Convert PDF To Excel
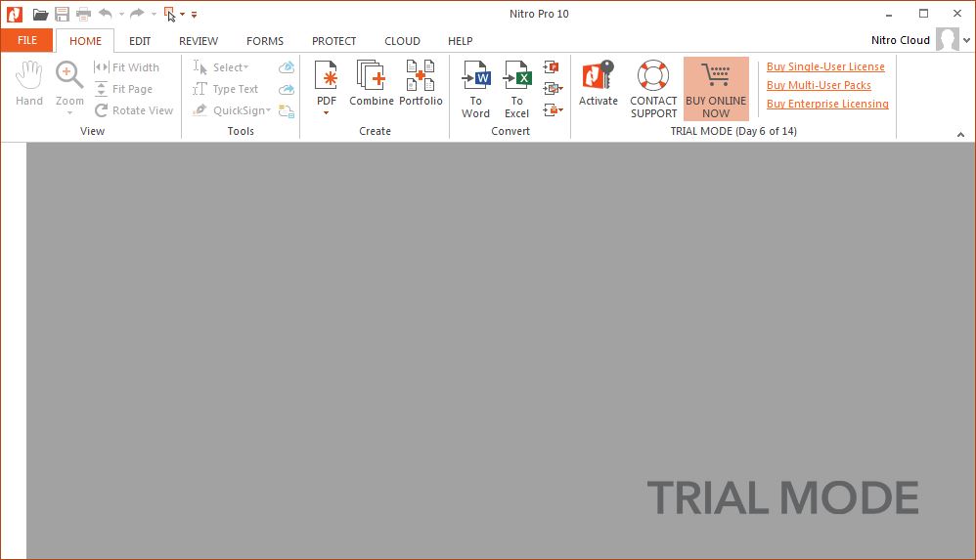Screen dimensions: 976x560 pyautogui.click(x=516, y=89)
